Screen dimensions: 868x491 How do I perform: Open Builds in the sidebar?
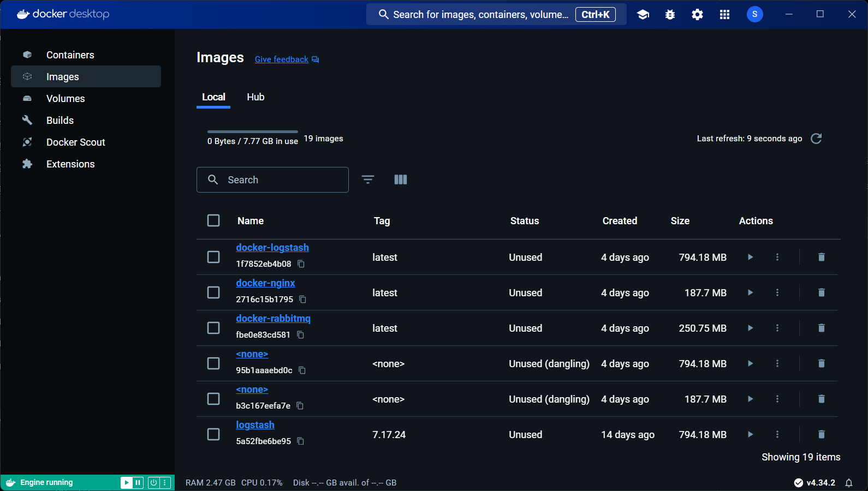pos(86,120)
